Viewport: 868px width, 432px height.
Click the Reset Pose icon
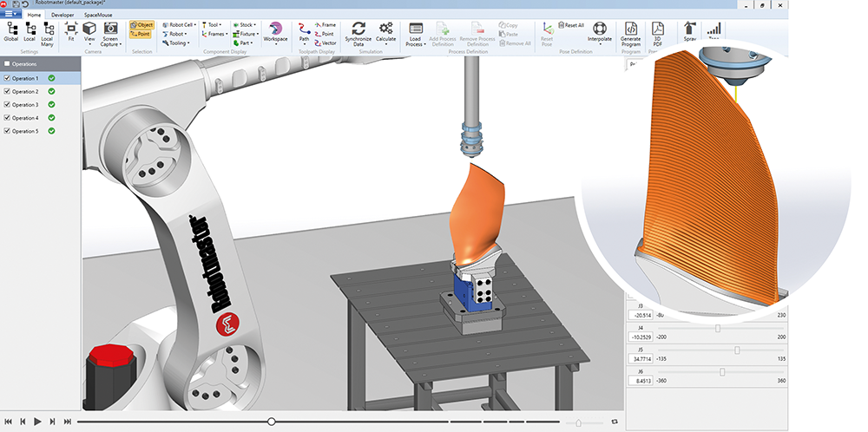click(x=547, y=35)
